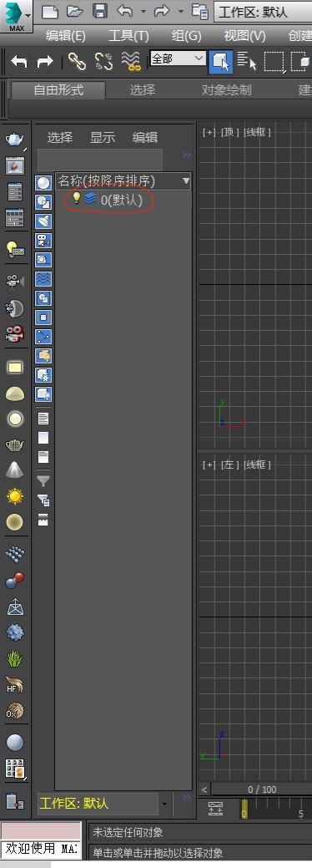Open the 显示 menu in scene explorer
The width and height of the screenshot is (312, 868).
coord(103,138)
